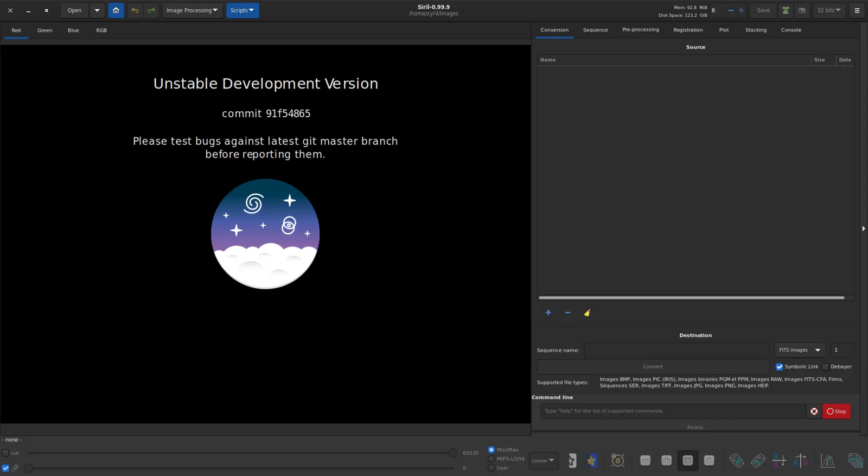Click the vertical mirror R icon
Image resolution: width=868 pixels, height=476 pixels.
click(800, 461)
